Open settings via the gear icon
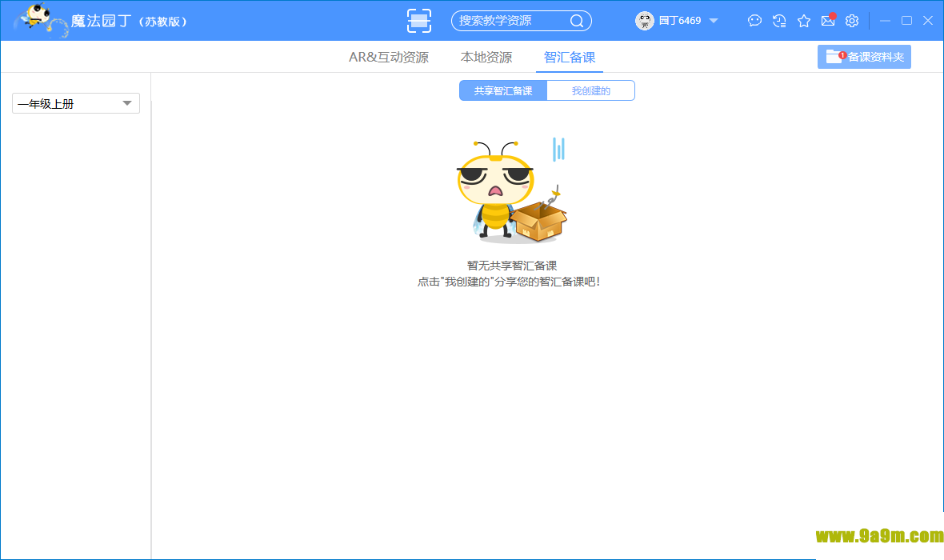This screenshot has width=944, height=560. 852,21
